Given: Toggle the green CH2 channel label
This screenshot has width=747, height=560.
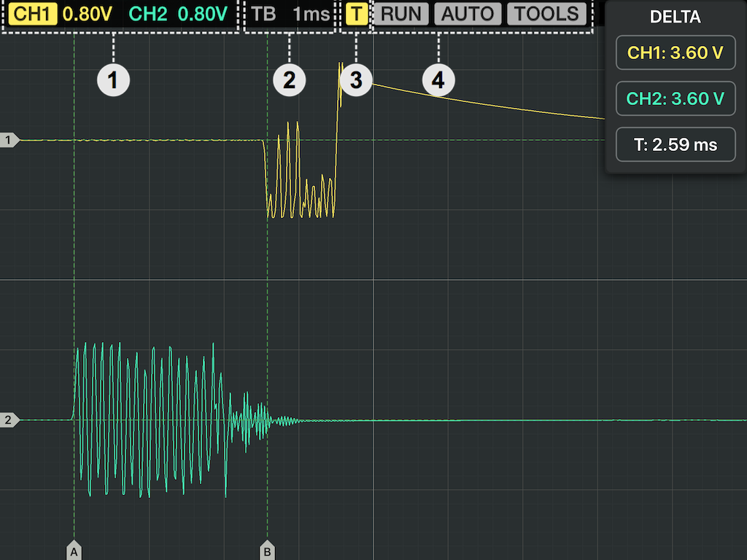Looking at the screenshot, I should tap(150, 14).
